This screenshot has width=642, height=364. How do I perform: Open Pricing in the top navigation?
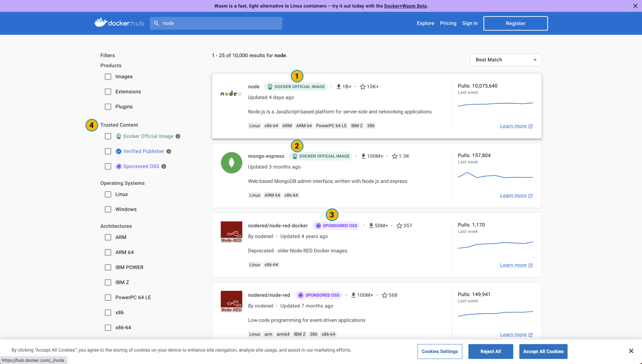pyautogui.click(x=448, y=23)
